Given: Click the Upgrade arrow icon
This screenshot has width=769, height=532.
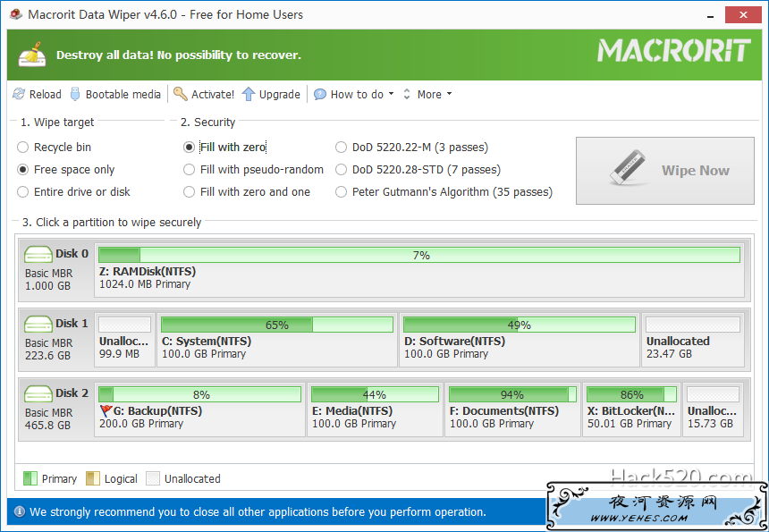Looking at the screenshot, I should pyautogui.click(x=249, y=94).
